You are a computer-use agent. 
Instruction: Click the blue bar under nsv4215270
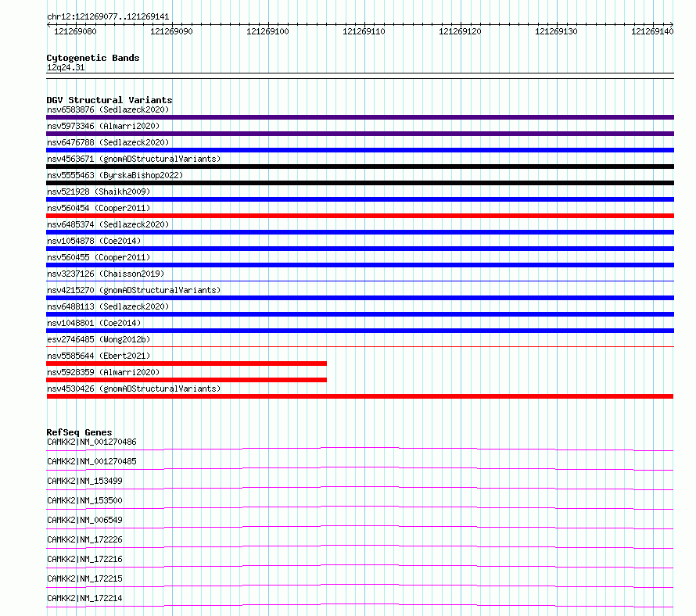360,298
